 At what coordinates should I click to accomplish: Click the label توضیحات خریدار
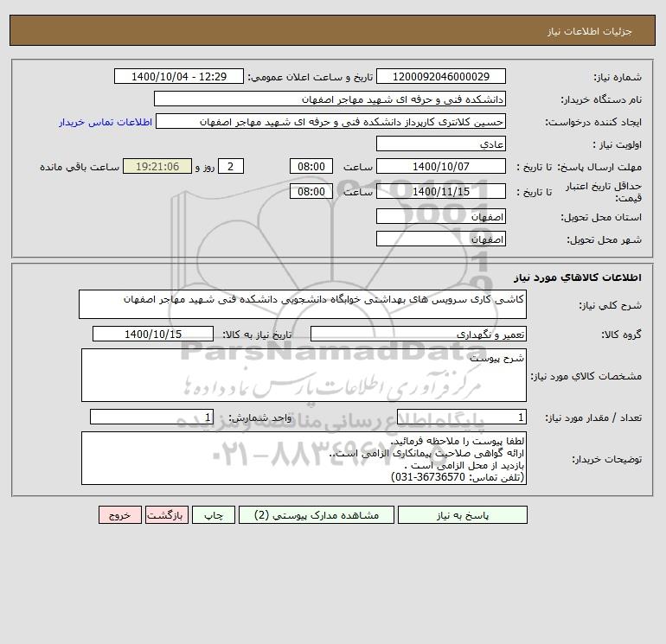pos(606,459)
